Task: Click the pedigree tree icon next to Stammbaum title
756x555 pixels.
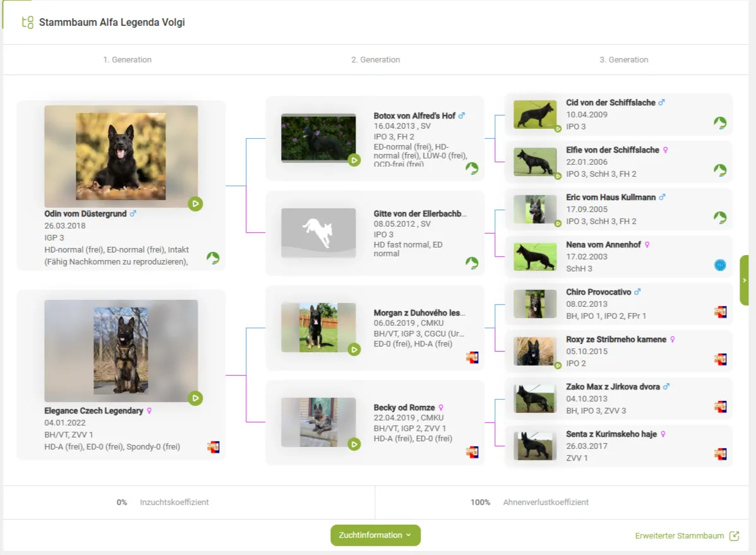Action: 27,23
